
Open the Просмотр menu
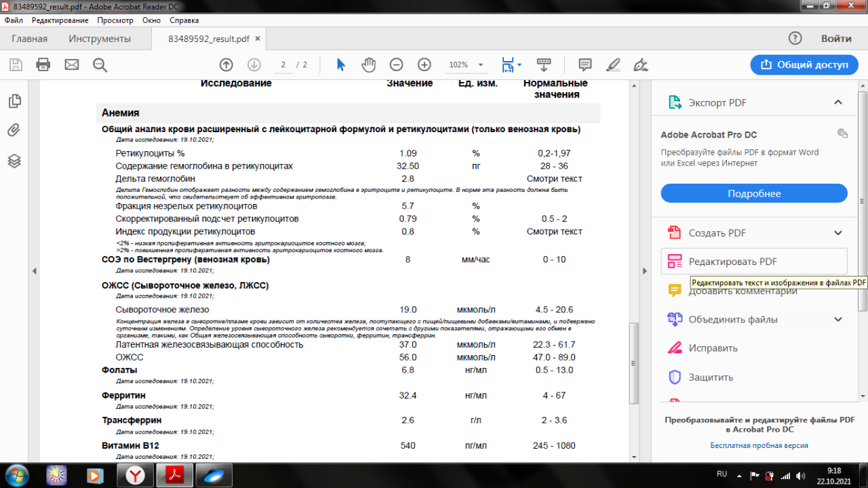pos(115,20)
